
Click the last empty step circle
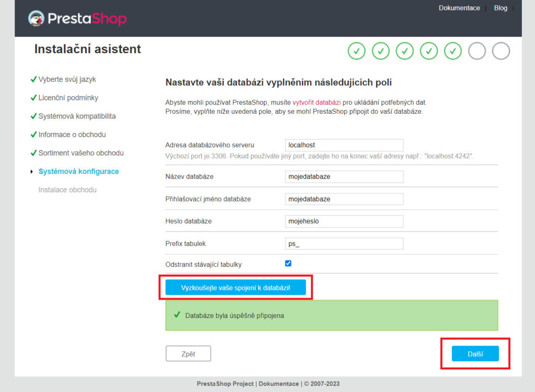pyautogui.click(x=501, y=51)
